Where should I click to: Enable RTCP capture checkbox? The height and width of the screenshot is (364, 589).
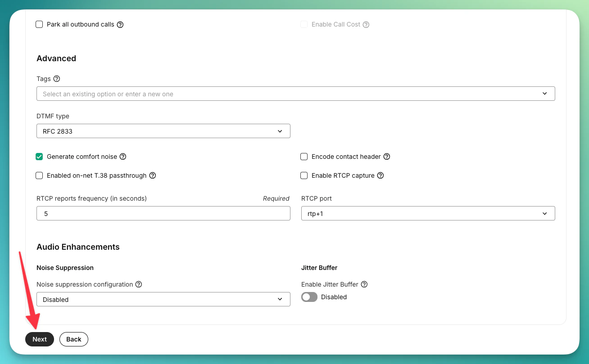click(x=304, y=175)
